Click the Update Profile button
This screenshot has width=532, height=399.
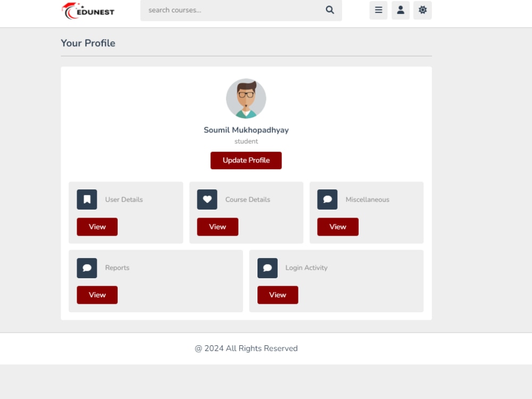click(246, 161)
